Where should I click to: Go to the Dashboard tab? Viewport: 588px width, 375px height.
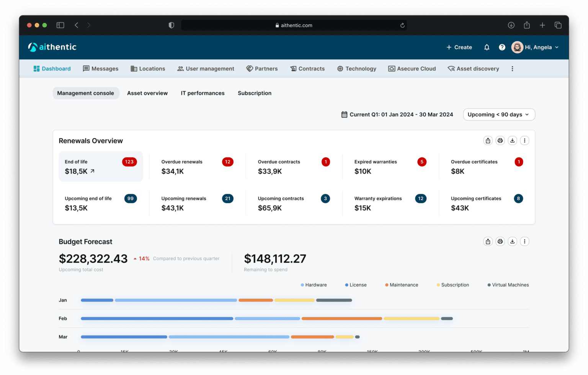tap(52, 69)
